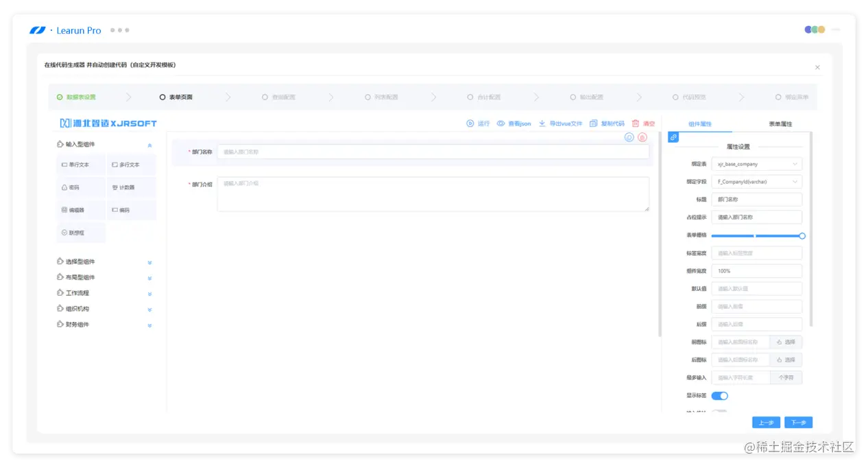Open the 绑定字段 F_CompanyId dropdown
Image resolution: width=868 pixels, height=468 pixels.
click(756, 182)
